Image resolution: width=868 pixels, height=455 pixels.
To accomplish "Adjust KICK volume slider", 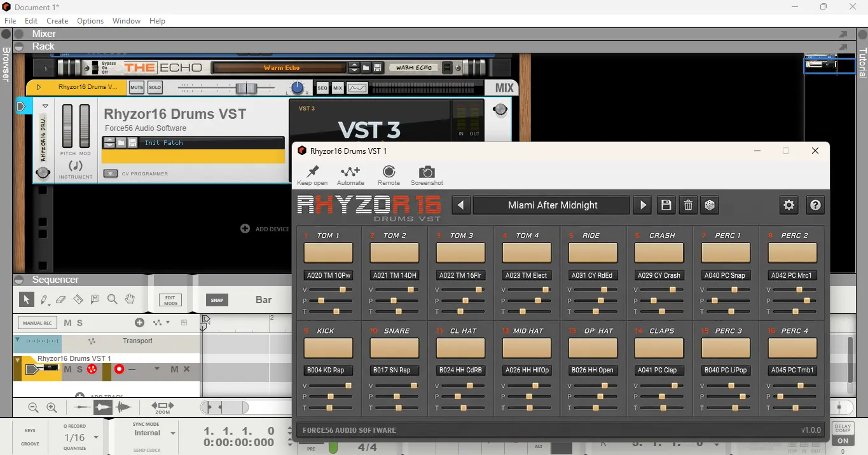I will (348, 386).
